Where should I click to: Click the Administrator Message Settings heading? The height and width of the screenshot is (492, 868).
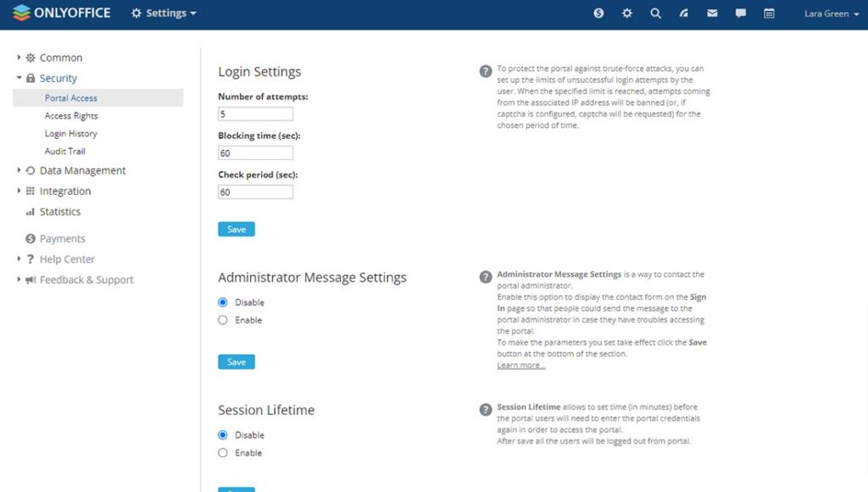pyautogui.click(x=312, y=277)
